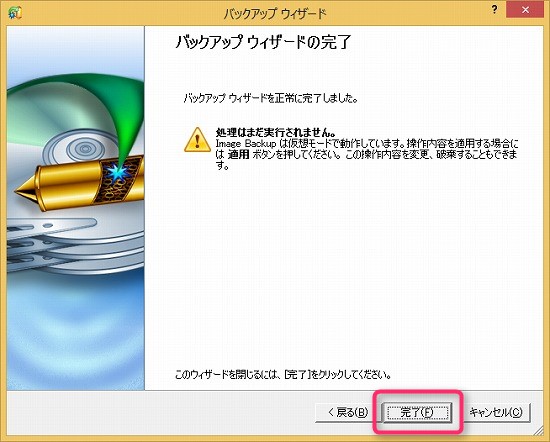Click the resize grip in the dialog corner

coord(539,431)
